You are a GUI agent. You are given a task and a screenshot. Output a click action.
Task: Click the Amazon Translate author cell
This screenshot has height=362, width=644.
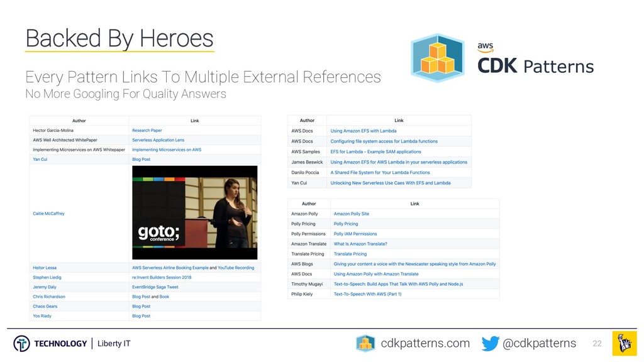309,244
